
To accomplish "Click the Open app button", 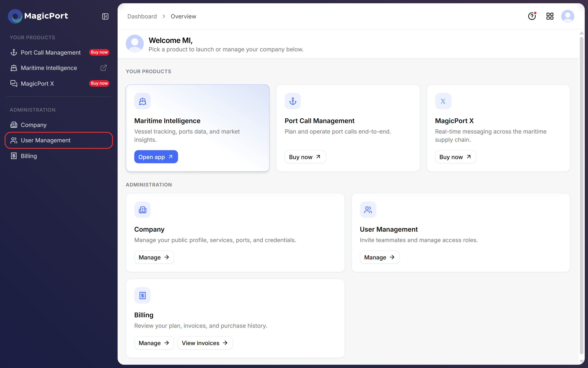I will [156, 157].
